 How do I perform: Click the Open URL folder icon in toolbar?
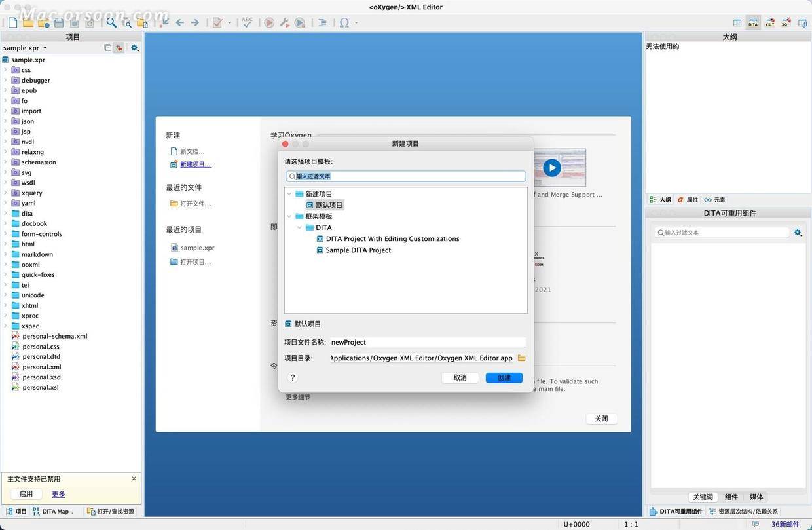(x=44, y=22)
